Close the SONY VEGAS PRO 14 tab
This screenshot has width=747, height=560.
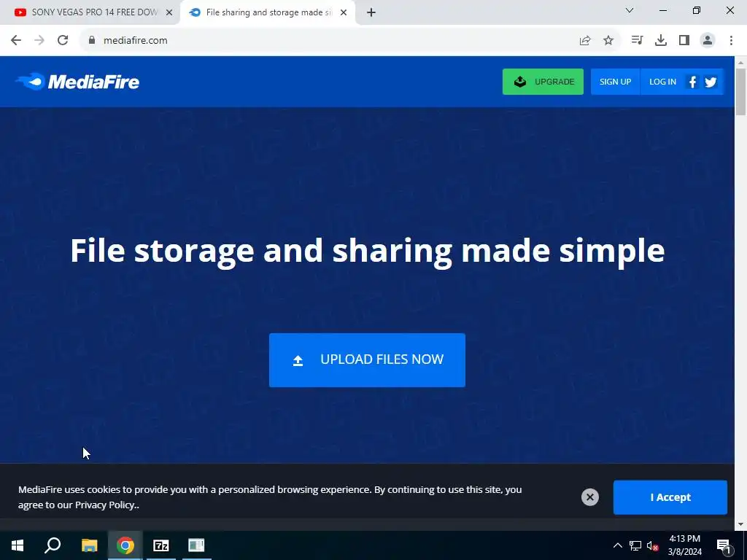(169, 13)
